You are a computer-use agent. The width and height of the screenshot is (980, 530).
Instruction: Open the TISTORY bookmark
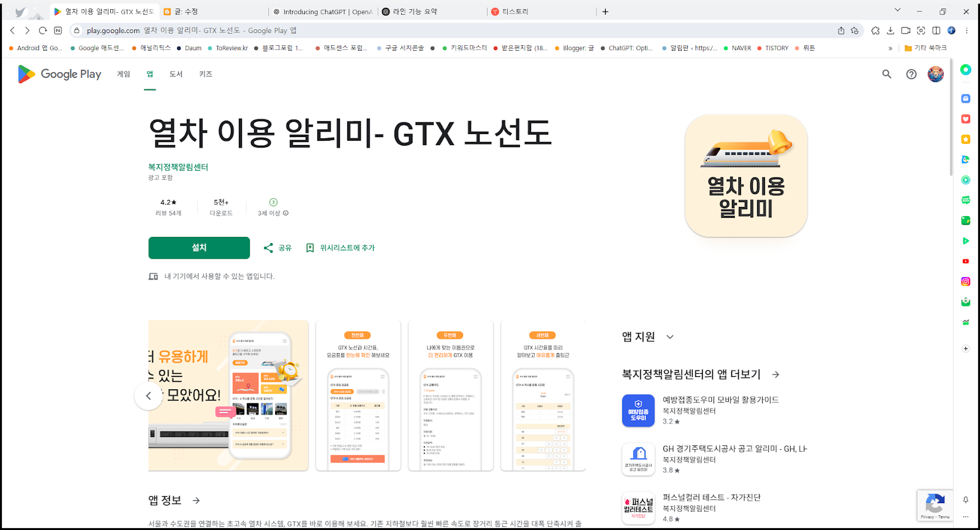(x=773, y=48)
